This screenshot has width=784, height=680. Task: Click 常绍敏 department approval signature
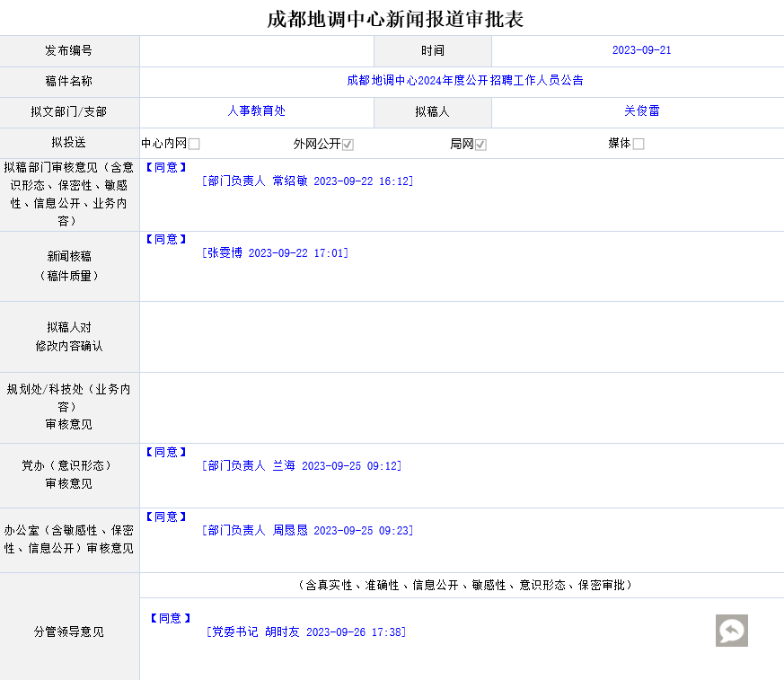[307, 181]
